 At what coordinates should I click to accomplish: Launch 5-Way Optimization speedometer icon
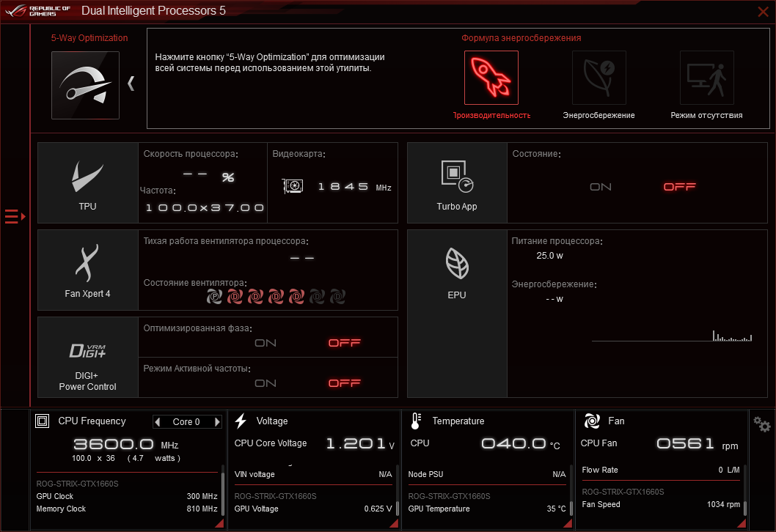[85, 85]
